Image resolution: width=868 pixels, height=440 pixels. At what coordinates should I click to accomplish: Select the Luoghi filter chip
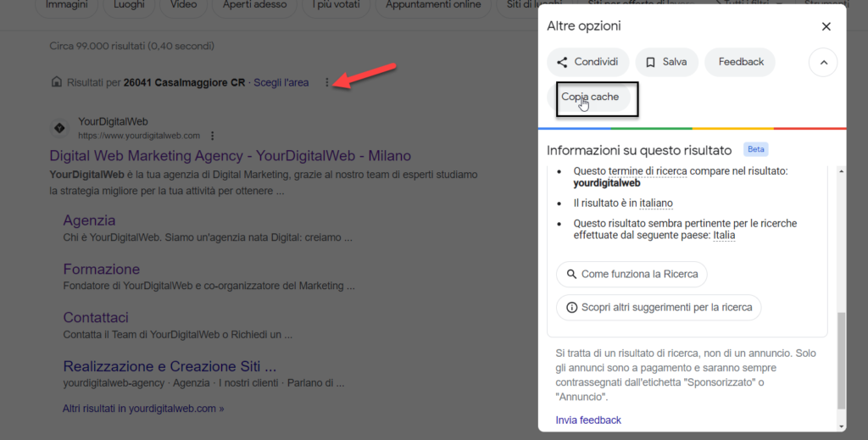(129, 6)
